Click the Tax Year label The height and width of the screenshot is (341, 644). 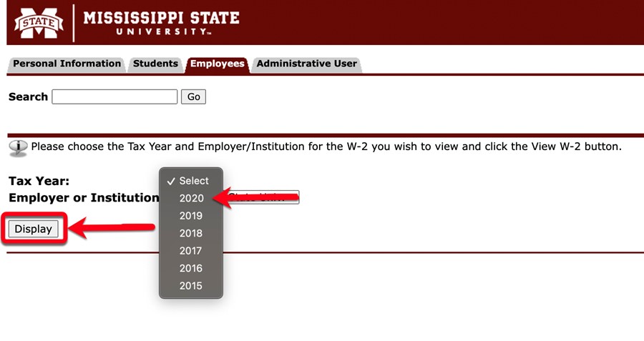[x=39, y=181]
